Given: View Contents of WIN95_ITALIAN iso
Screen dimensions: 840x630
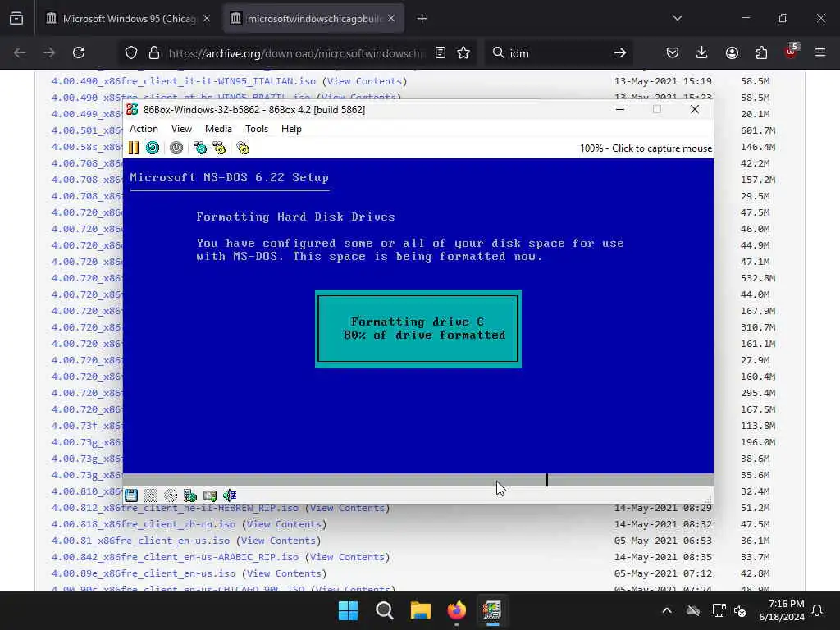Looking at the screenshot, I should tap(364, 81).
